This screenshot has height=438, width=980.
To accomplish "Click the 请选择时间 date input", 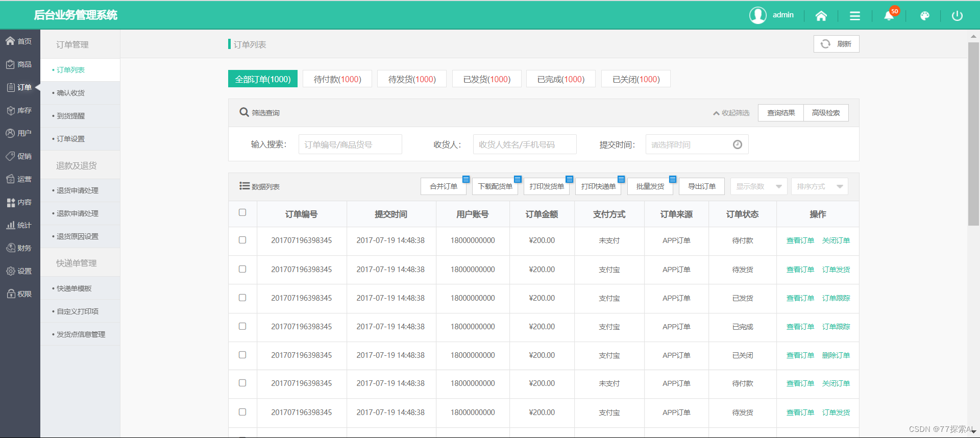I will (x=697, y=144).
